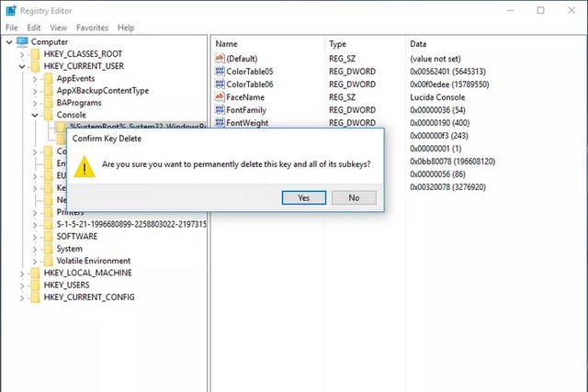Click the HKEY_LOCAL_MACHINE folder icon
This screenshot has height=392, width=588.
(x=36, y=274)
